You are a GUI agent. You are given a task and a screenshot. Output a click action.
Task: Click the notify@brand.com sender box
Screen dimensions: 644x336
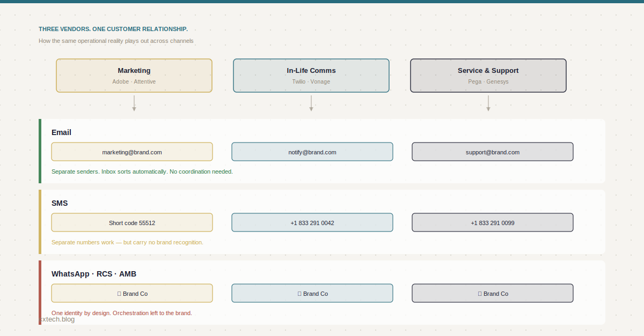click(312, 152)
